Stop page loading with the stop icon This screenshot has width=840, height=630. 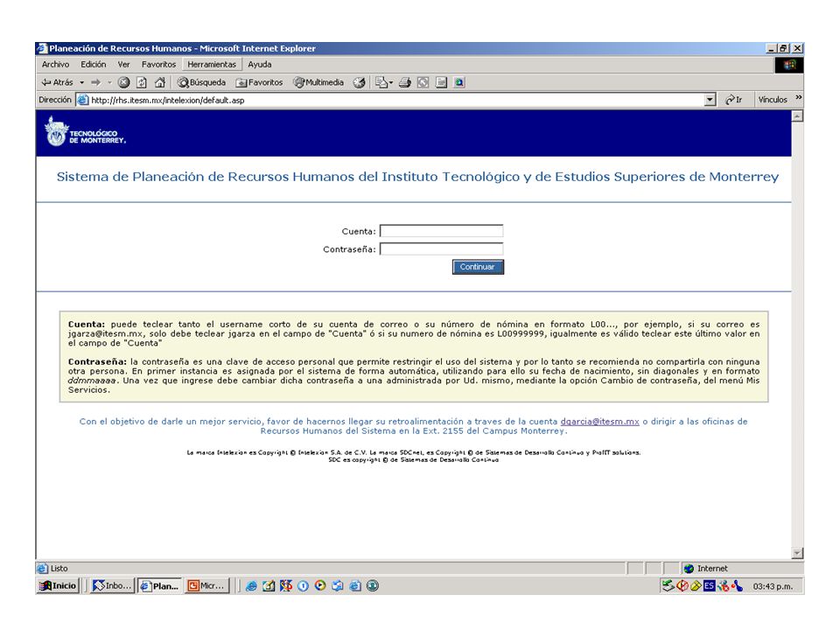123,82
